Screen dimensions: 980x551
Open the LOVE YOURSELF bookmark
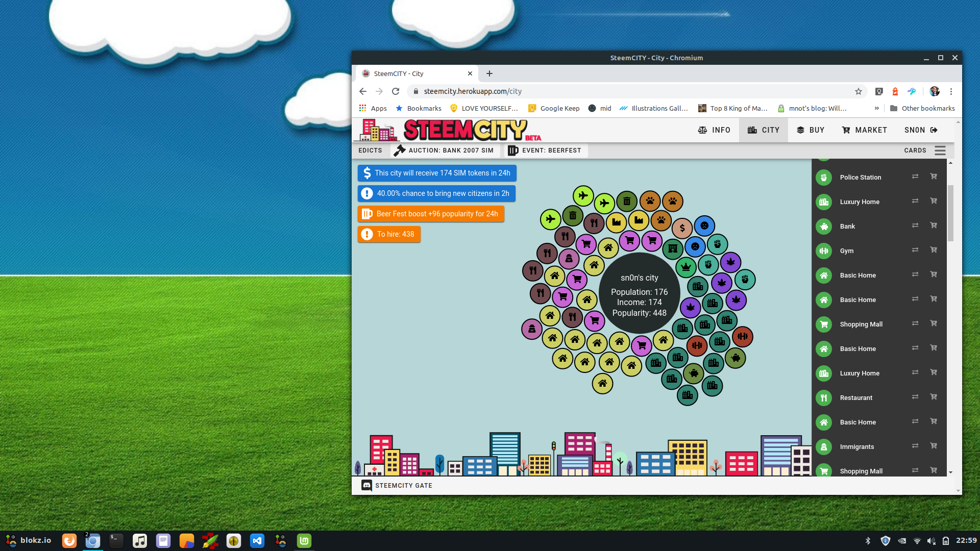click(483, 108)
